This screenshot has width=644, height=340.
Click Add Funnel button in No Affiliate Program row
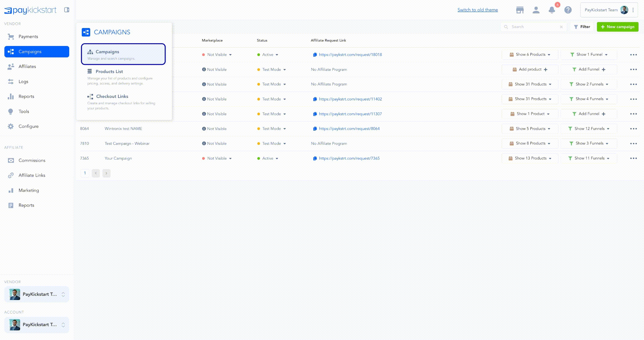coord(589,70)
